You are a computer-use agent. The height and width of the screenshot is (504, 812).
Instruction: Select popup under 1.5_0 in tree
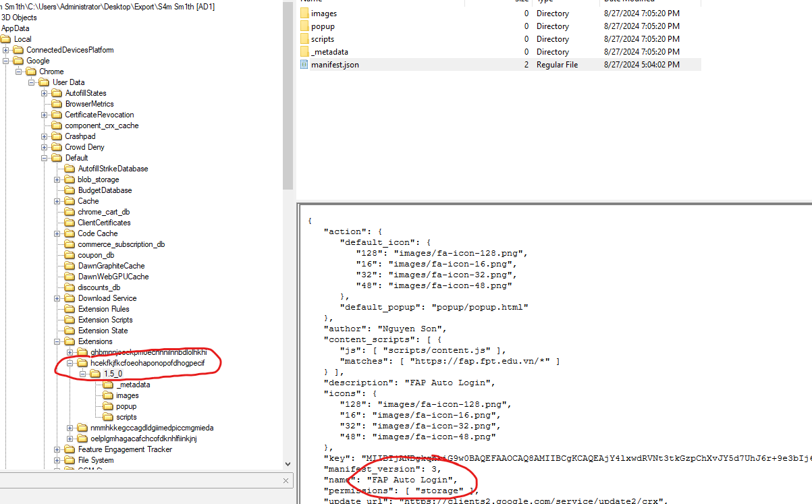pyautogui.click(x=126, y=406)
